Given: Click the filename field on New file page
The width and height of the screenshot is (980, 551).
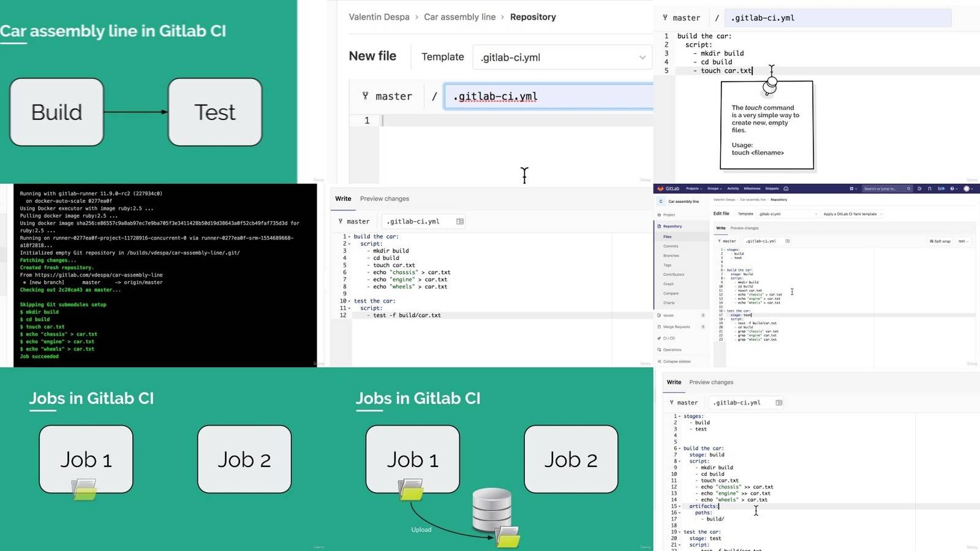Looking at the screenshot, I should coord(548,96).
